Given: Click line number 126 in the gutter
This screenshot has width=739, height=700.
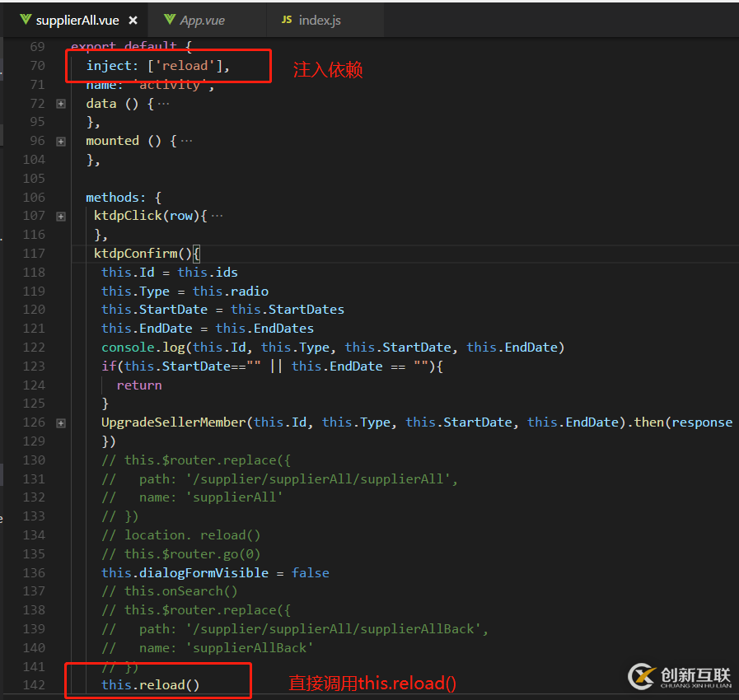Looking at the screenshot, I should point(34,422).
